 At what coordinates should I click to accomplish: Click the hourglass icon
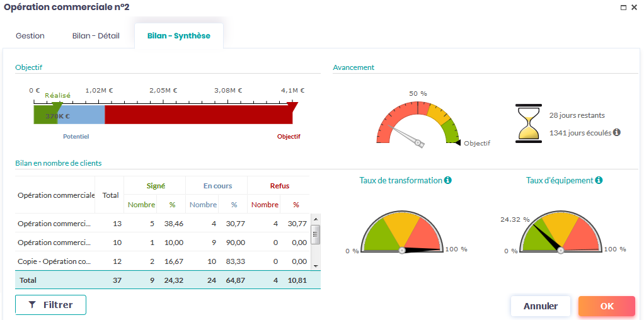(528, 123)
